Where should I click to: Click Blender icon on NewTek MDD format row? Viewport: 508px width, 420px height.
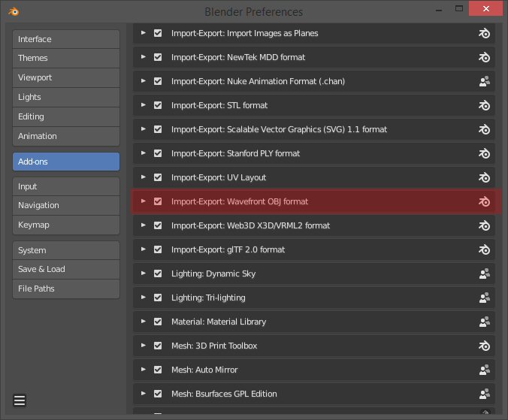coord(484,57)
